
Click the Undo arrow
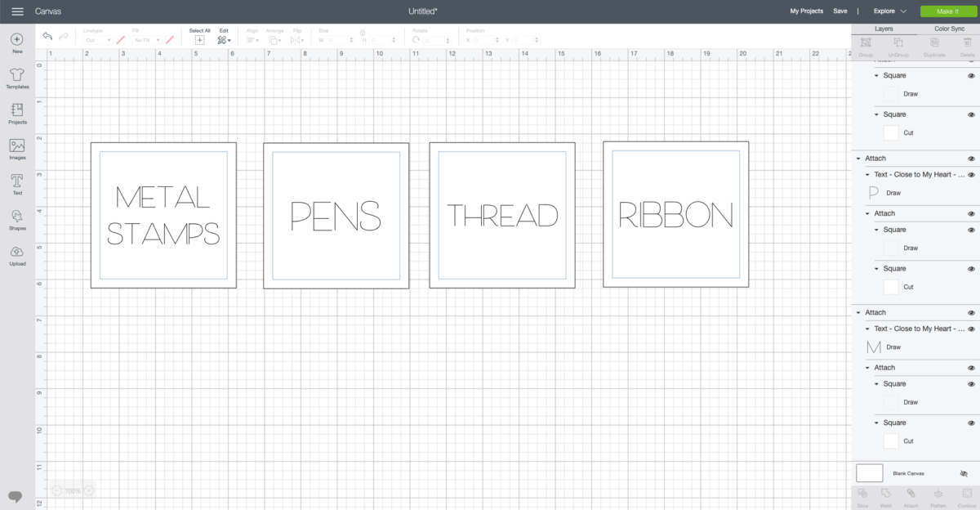(47, 37)
